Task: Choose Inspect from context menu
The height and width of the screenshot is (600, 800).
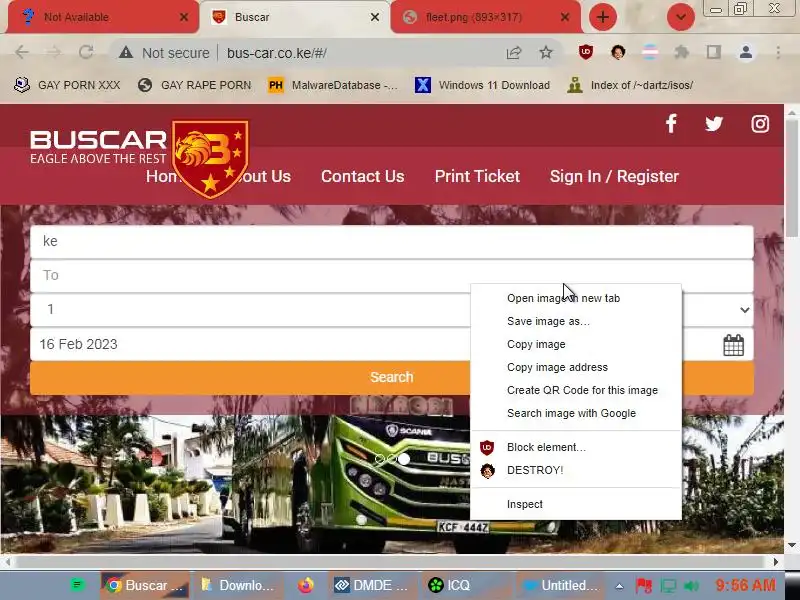Action: pos(576,505)
